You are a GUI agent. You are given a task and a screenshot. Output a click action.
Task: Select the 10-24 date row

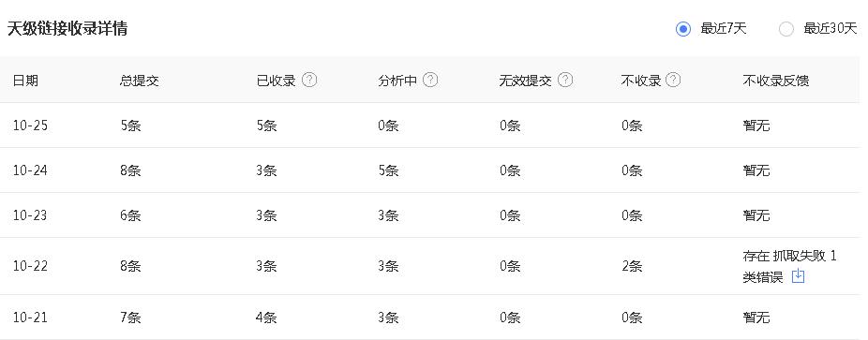click(429, 170)
